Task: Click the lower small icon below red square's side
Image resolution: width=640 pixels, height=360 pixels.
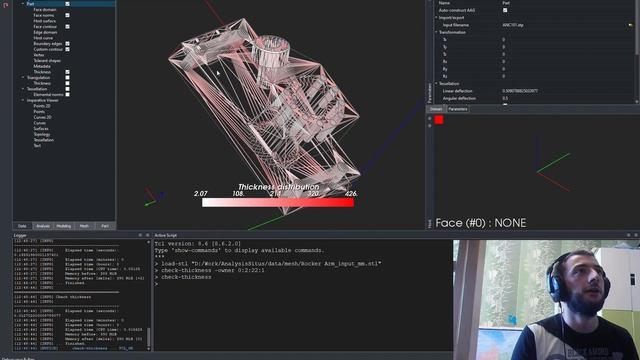Action: (x=429, y=125)
